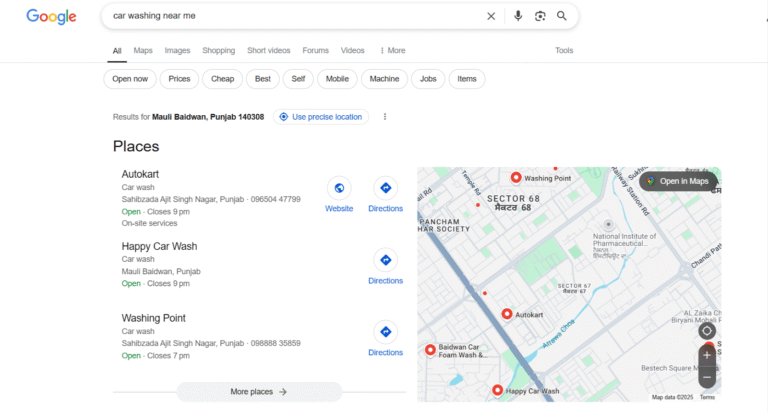Click Happy Car Wash pin on map
This screenshot has width=768, height=412.
click(x=497, y=390)
